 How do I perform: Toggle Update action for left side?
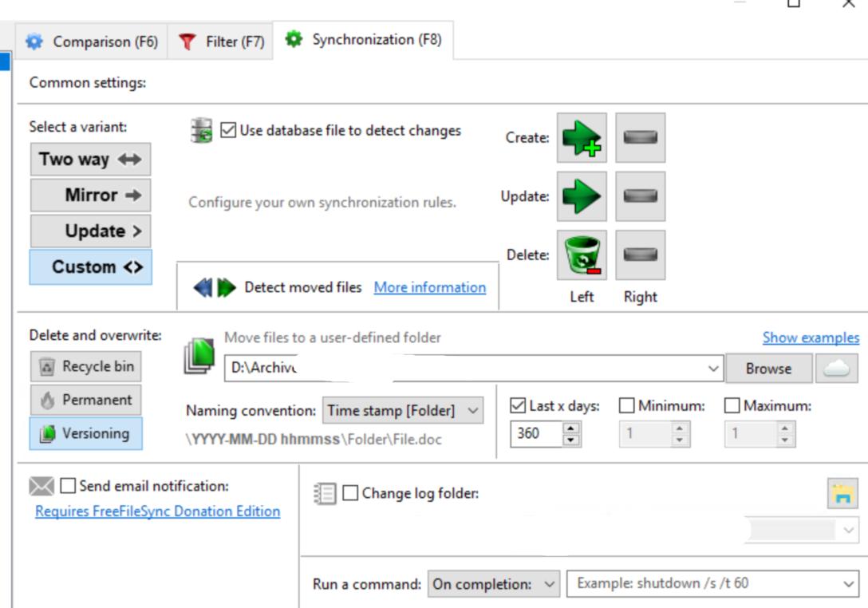coord(582,196)
